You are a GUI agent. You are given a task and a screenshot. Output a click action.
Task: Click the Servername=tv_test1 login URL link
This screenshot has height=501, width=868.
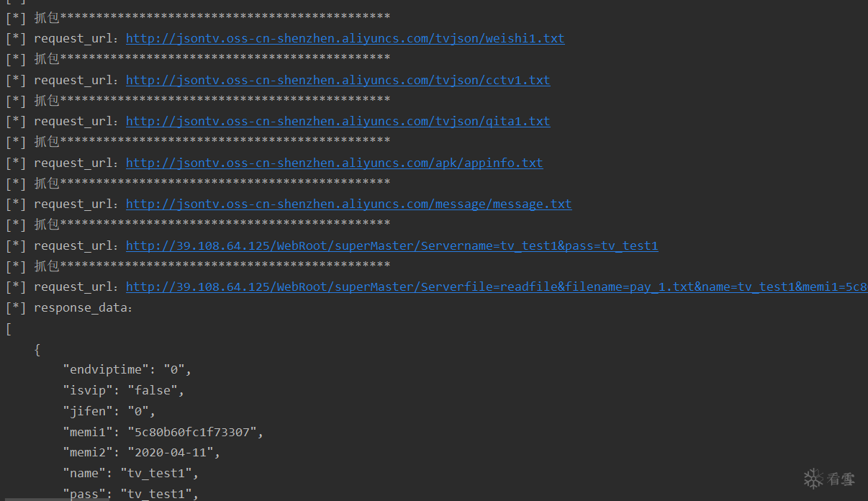[392, 246]
